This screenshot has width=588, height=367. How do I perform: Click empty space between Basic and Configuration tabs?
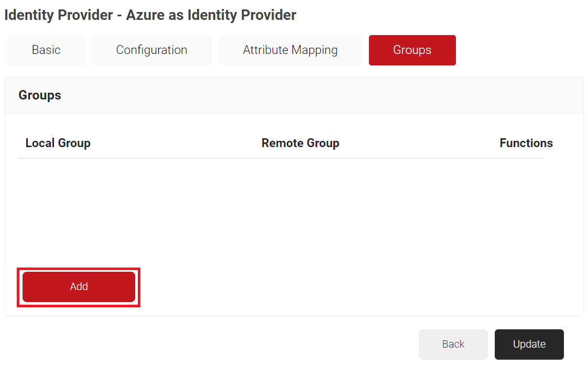pyautogui.click(x=88, y=50)
